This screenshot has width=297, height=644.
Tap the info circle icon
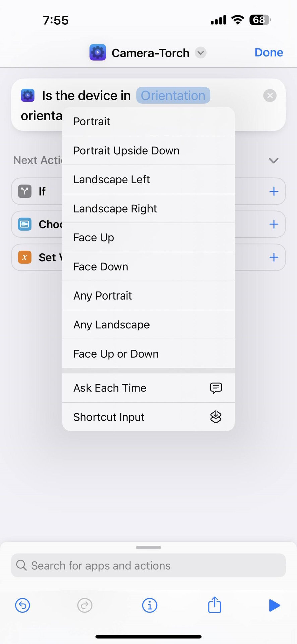tap(150, 605)
